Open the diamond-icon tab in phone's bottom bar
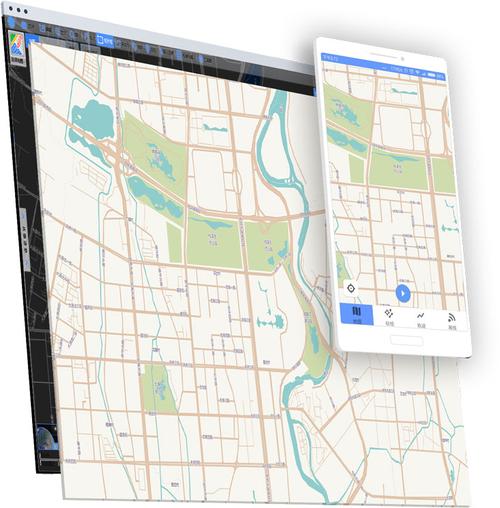This screenshot has height=508, width=500. 389,317
